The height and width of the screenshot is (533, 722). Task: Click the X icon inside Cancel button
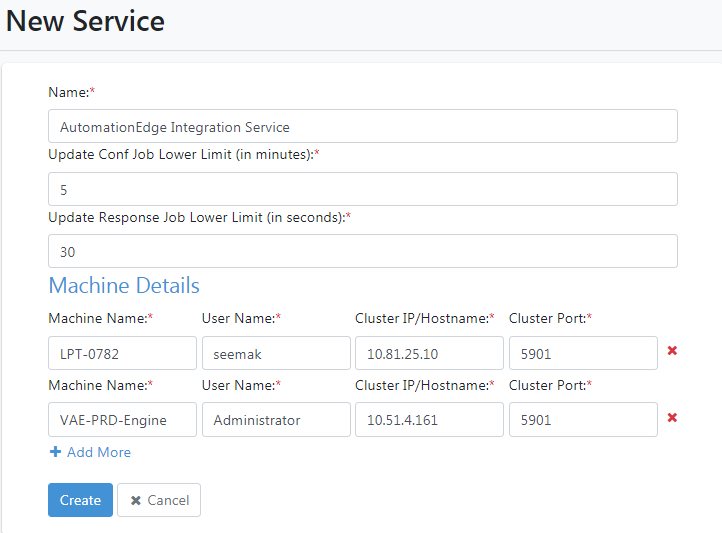[135, 500]
